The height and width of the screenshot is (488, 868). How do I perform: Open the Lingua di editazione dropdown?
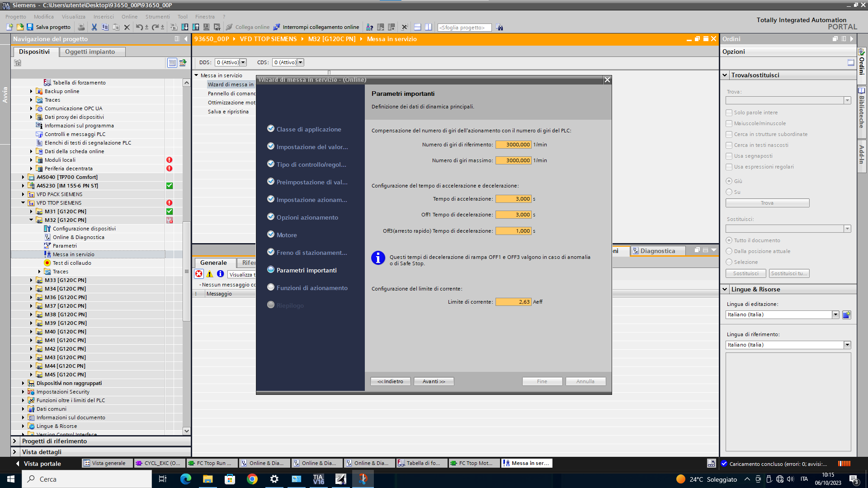tap(835, 314)
